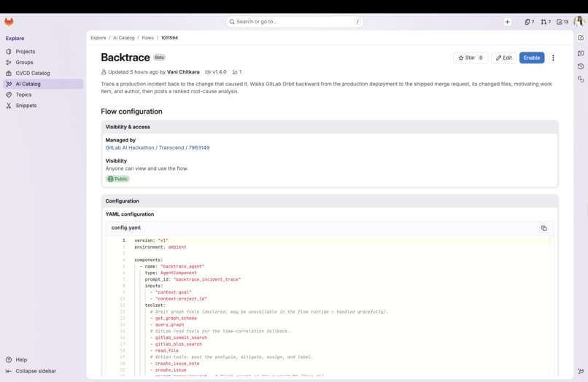Image resolution: width=588 pixels, height=382 pixels.
Task: Click code line 1 version "v1"
Action: [152, 241]
